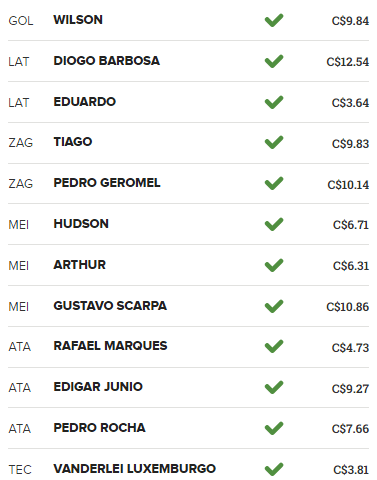
Task: Select the Gustavo Scarpa player name
Action: tap(110, 306)
